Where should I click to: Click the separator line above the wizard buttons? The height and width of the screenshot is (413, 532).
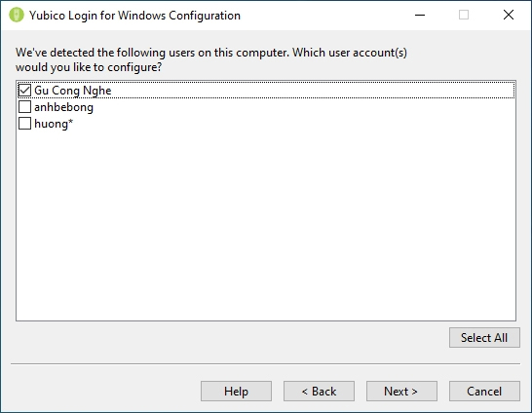[x=265, y=364]
